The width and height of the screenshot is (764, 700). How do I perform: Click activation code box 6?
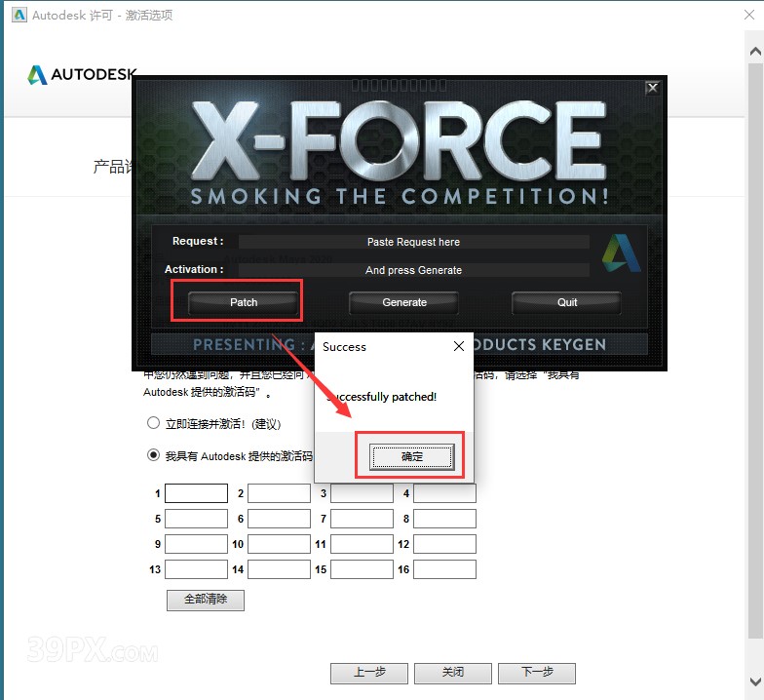tap(279, 519)
